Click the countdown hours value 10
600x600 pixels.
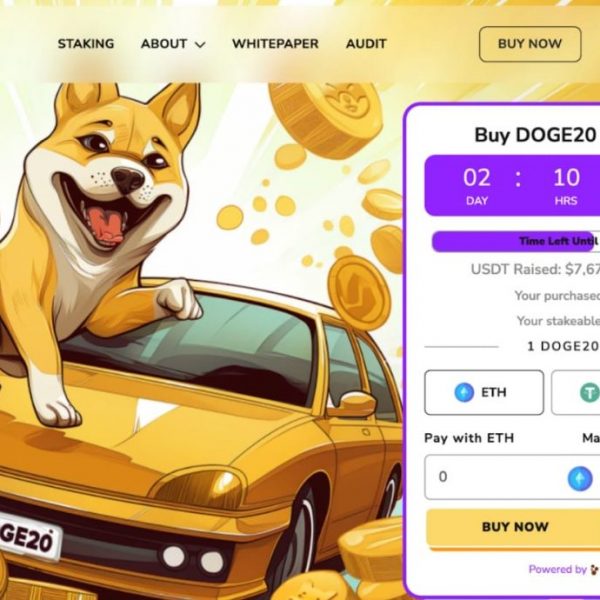pos(566,178)
